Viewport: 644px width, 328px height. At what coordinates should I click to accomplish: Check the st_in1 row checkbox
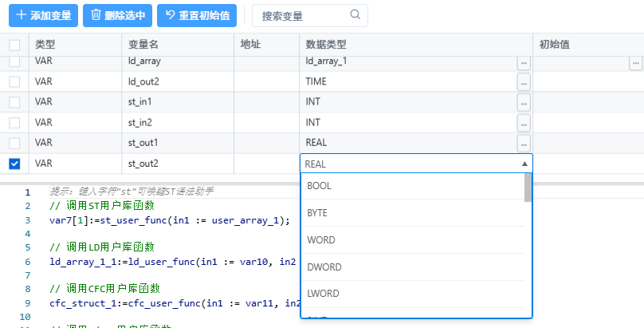(x=14, y=102)
